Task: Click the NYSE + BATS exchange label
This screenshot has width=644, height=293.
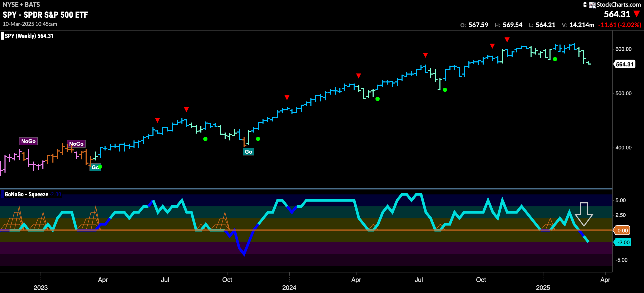Action: click(x=21, y=4)
